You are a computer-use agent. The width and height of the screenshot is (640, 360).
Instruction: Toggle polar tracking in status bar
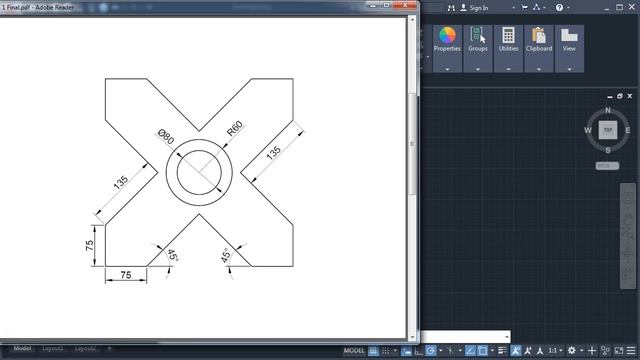click(431, 350)
